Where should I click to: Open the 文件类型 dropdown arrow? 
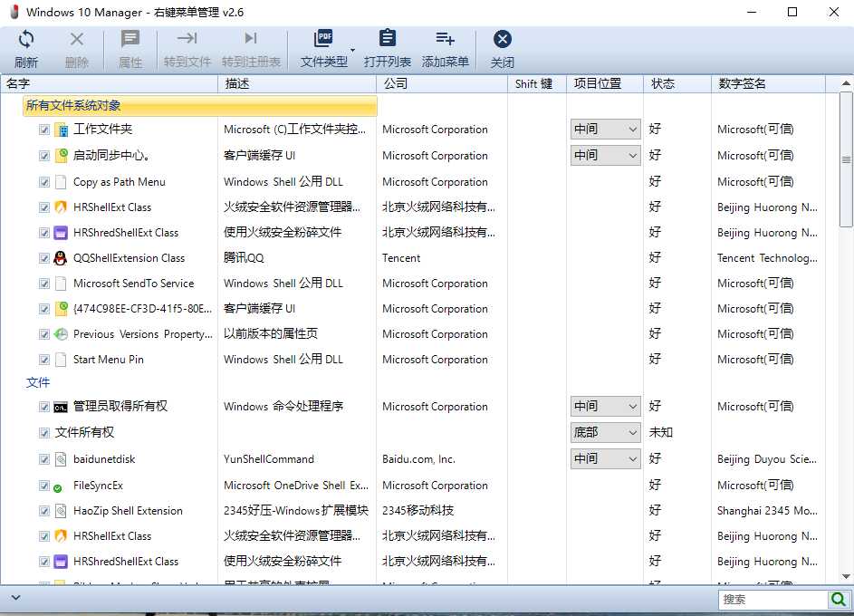(x=353, y=50)
